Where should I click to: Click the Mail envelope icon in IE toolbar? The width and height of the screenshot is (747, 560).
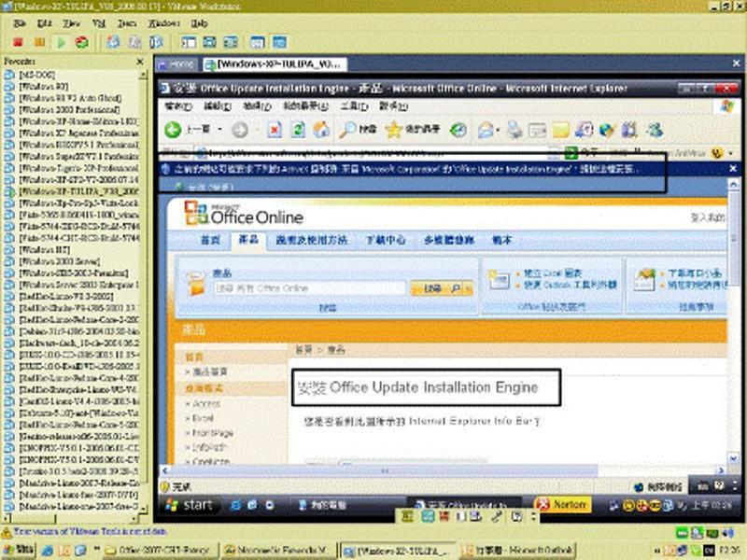(x=485, y=130)
